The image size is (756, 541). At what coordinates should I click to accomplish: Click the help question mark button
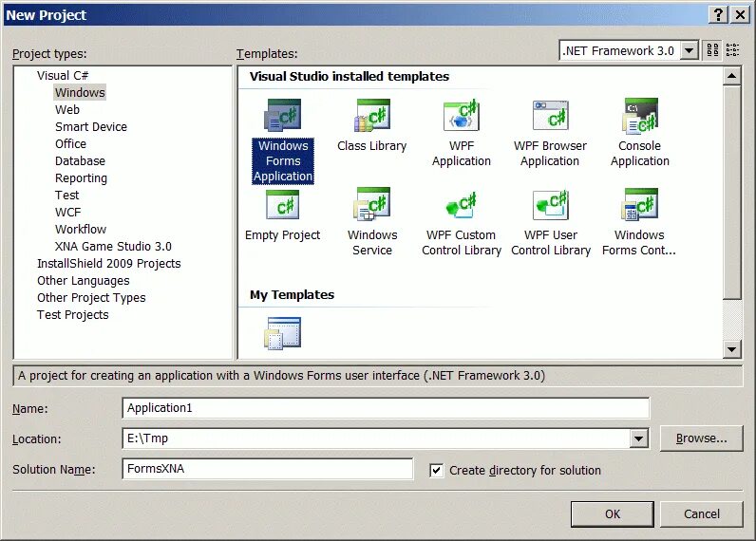coord(718,15)
